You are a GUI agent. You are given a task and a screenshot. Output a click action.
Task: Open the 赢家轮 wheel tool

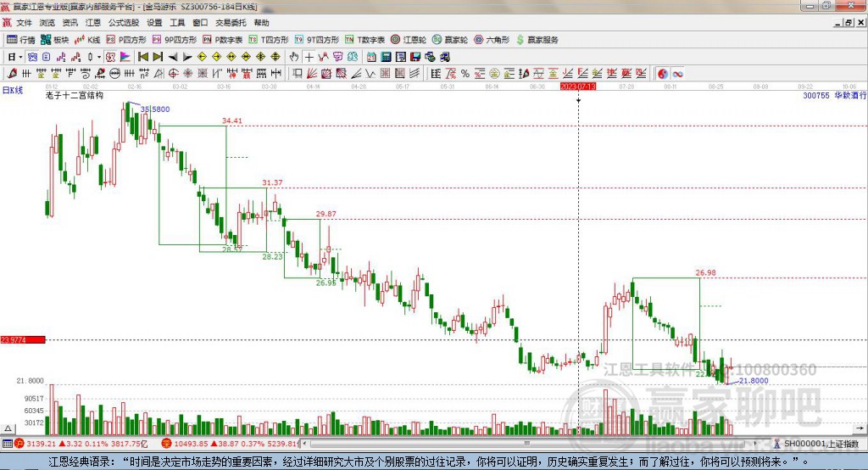click(x=450, y=40)
